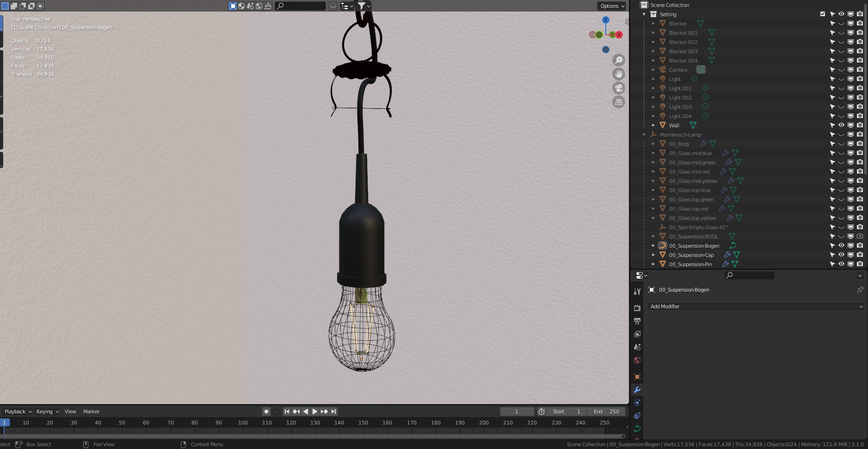Open the Marker menu in timeline
The image size is (868, 449).
[x=91, y=411]
